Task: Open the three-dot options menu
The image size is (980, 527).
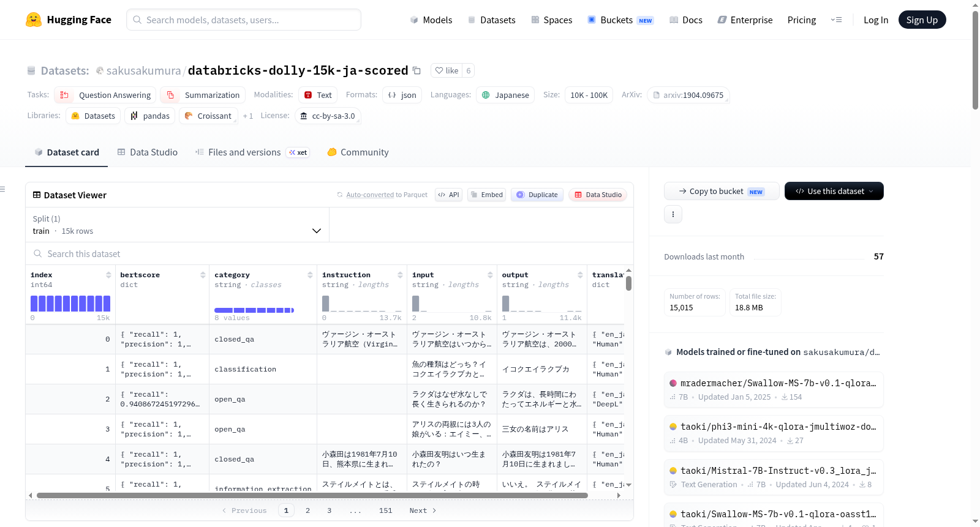Action: [x=673, y=214]
